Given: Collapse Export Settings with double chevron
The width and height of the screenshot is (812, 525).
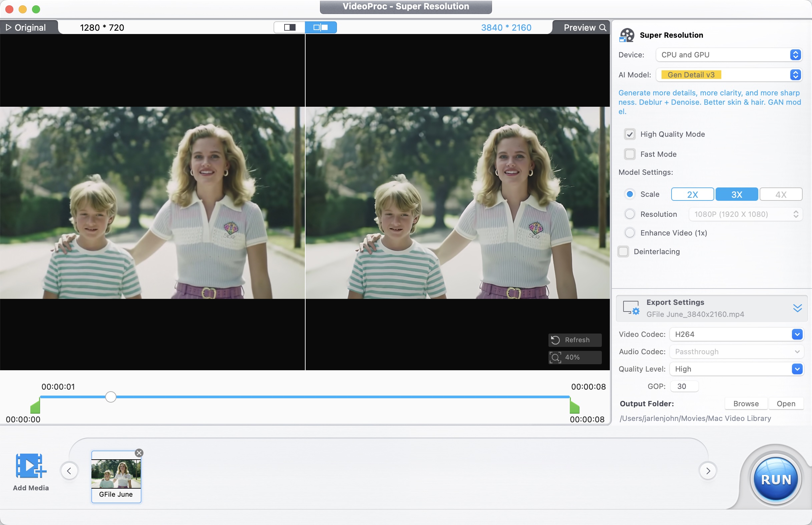Looking at the screenshot, I should click(797, 308).
